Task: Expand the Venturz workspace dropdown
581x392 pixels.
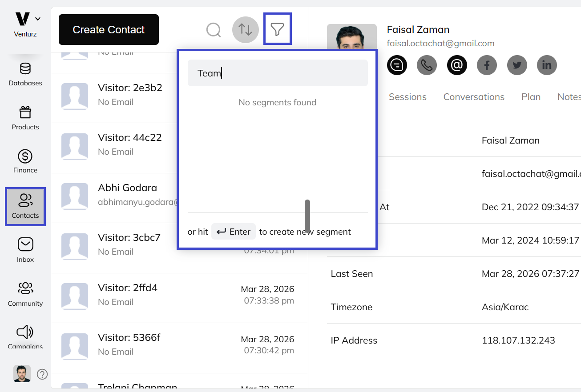Action: coord(38,19)
